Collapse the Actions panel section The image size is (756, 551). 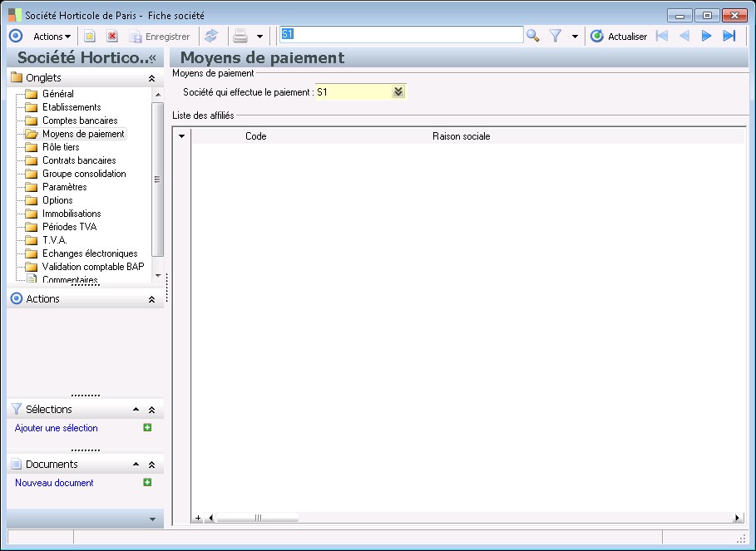coord(151,299)
